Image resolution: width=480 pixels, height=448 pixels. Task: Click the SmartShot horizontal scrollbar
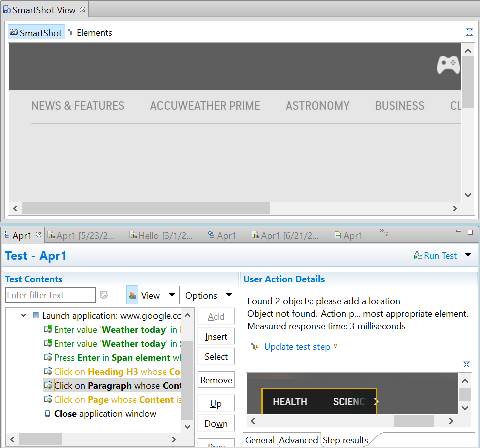pos(145,208)
